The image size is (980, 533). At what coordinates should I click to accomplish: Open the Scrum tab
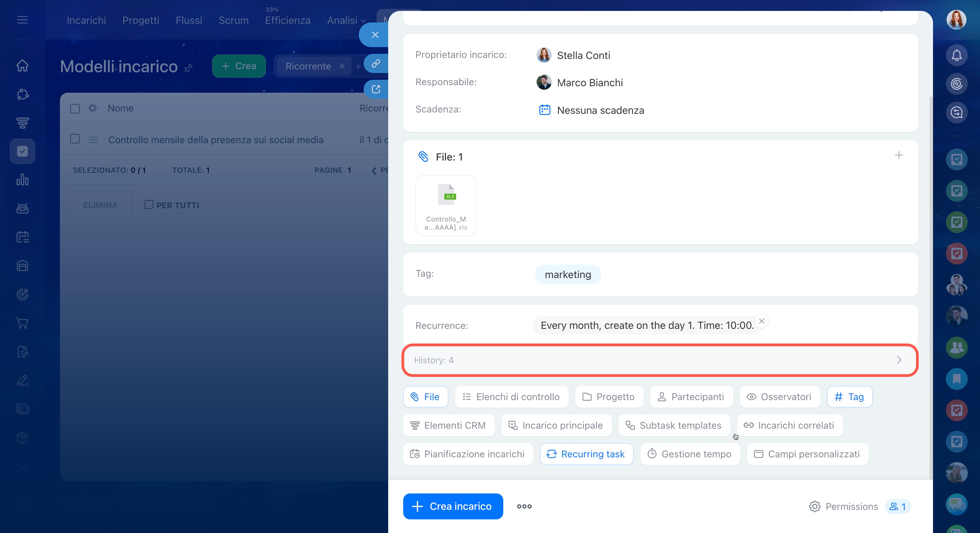[233, 20]
